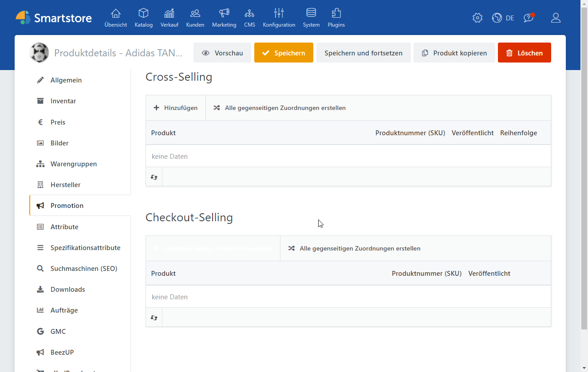The width and height of the screenshot is (588, 372).
Task: Add a Cross-Selling product via Hinzufügen
Action: (x=175, y=107)
